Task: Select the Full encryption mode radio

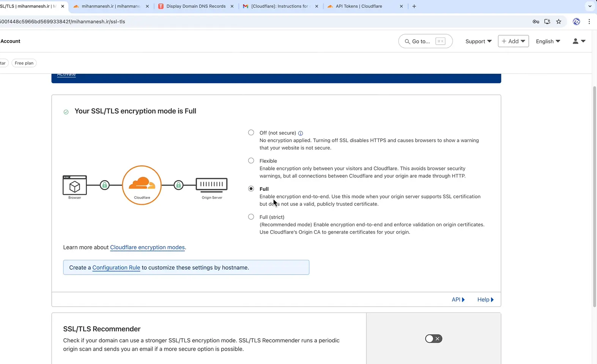Action: coord(251,188)
